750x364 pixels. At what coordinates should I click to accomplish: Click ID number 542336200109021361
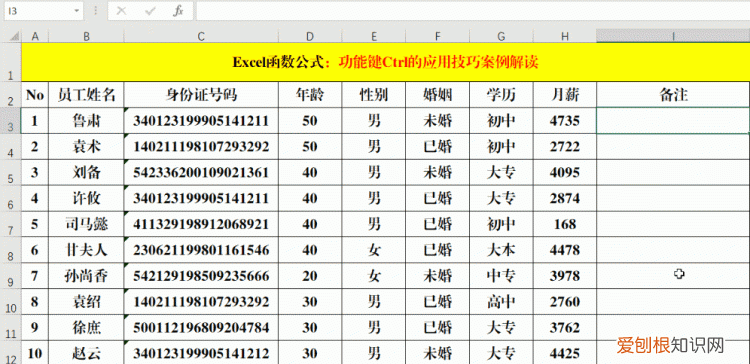pos(201,172)
